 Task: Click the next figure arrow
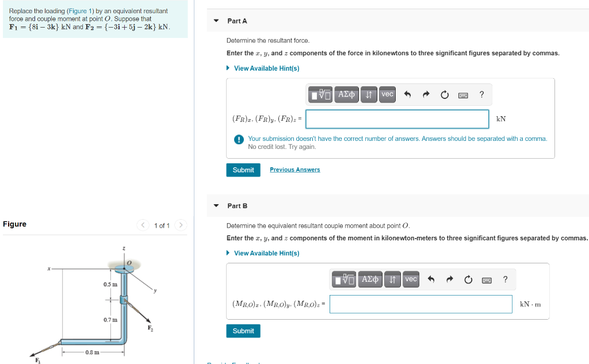181,225
